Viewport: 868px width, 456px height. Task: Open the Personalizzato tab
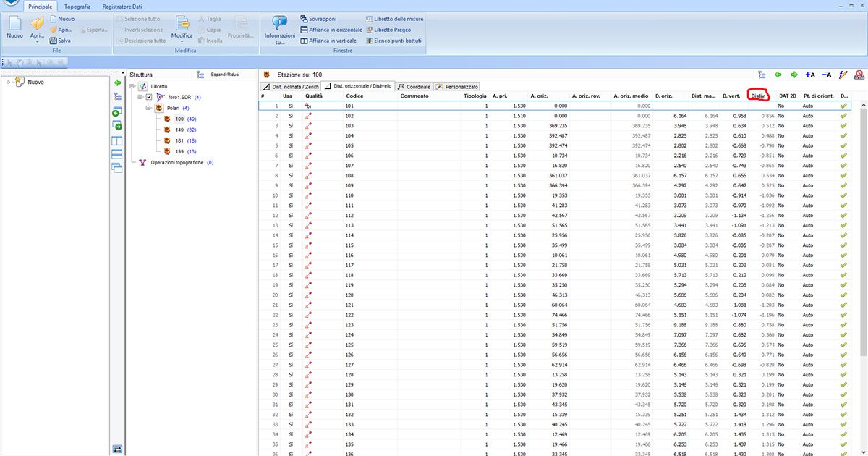click(x=457, y=86)
